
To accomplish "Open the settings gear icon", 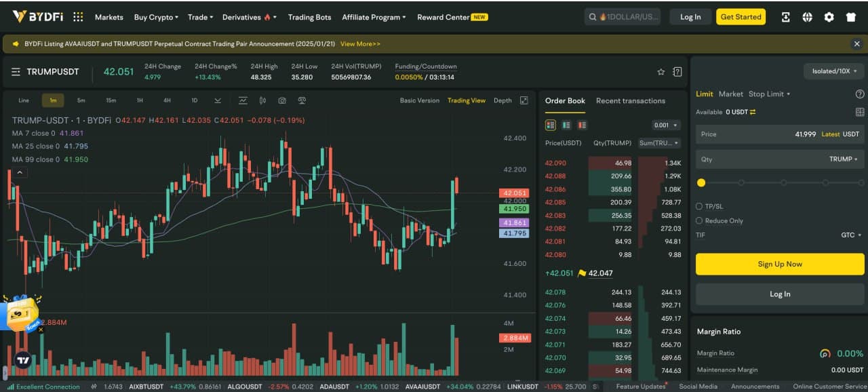I will pyautogui.click(x=829, y=17).
